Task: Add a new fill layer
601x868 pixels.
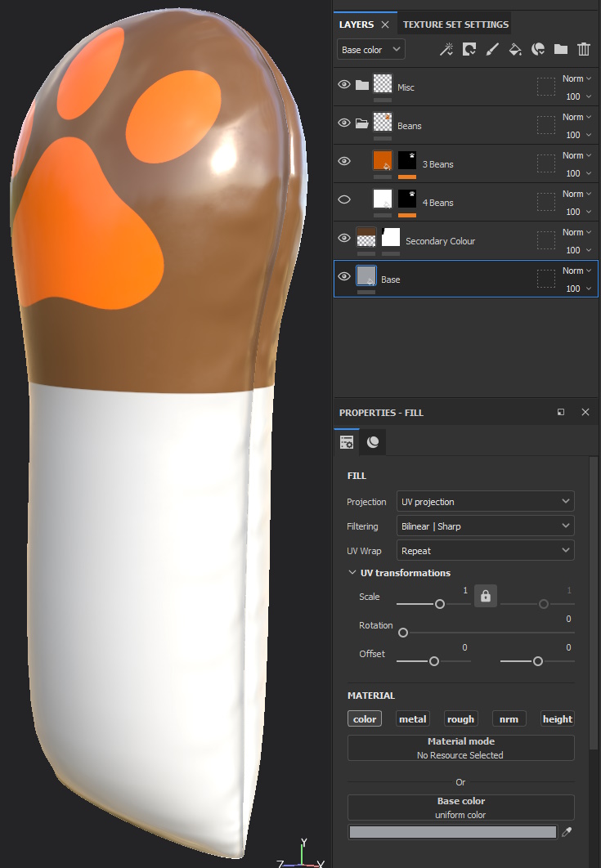Action: 515,50
